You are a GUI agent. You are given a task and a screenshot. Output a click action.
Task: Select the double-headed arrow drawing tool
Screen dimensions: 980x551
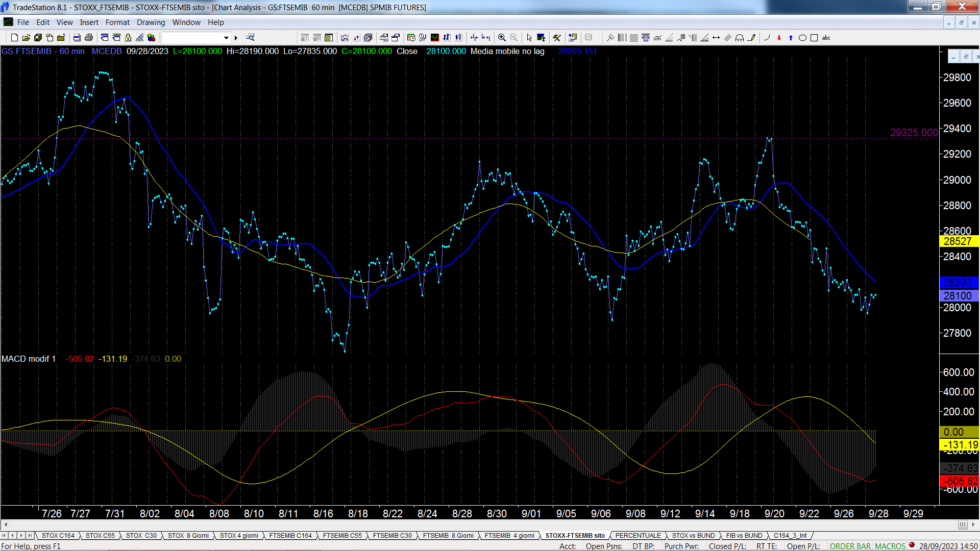pyautogui.click(x=716, y=37)
